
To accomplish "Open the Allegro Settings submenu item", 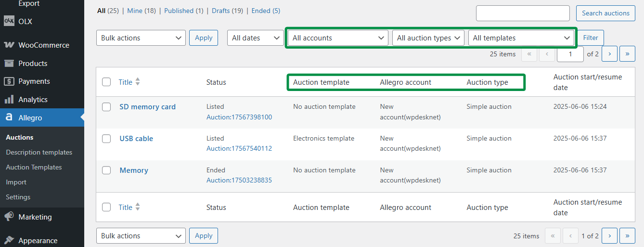I will (18, 197).
